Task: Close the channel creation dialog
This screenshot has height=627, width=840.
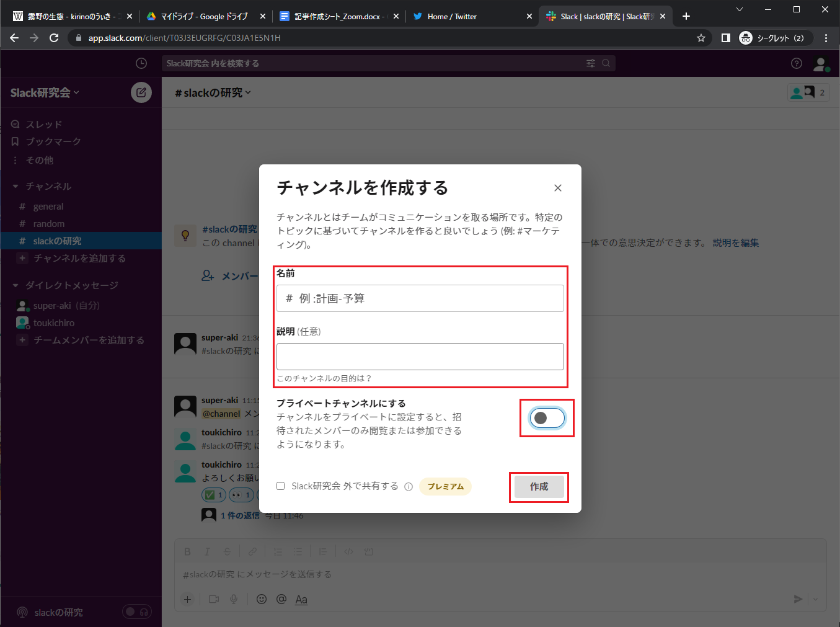Action: 558,188
